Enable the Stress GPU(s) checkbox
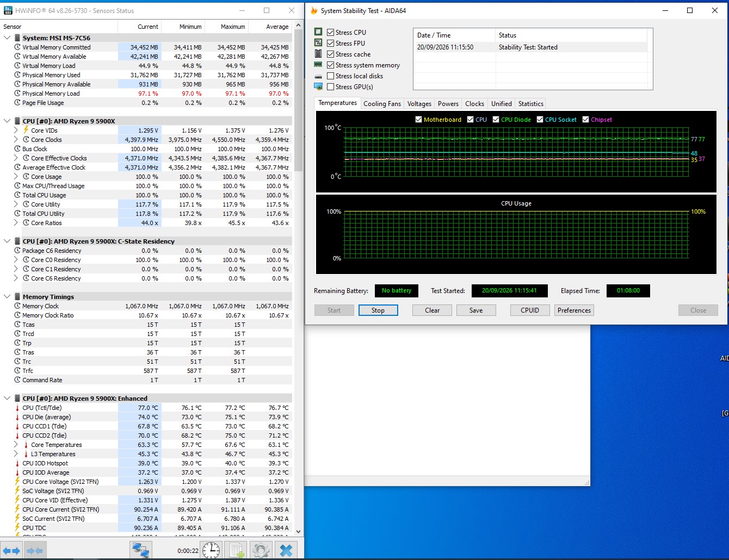Screen dimensions: 729x560 (330, 86)
